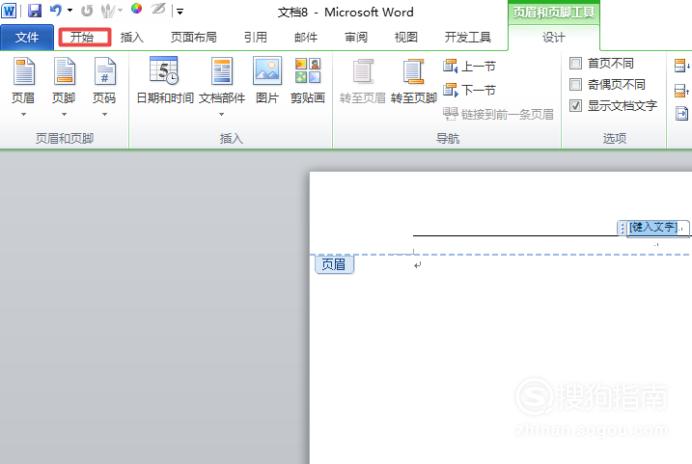Switch to the 插入 tab
Screen dimensions: 692x464
click(132, 38)
